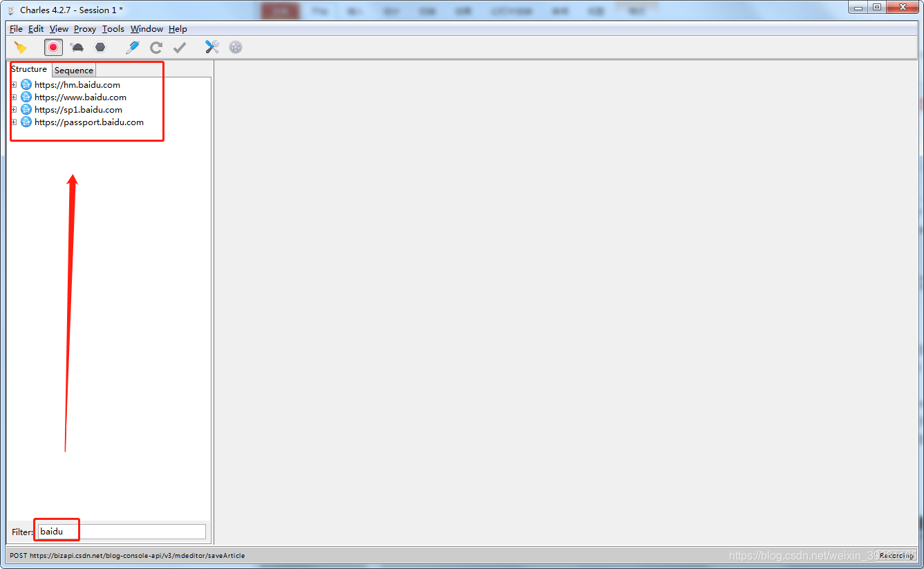The width and height of the screenshot is (924, 569).
Task: Select https://passport.baidu.com host row
Action: click(89, 122)
